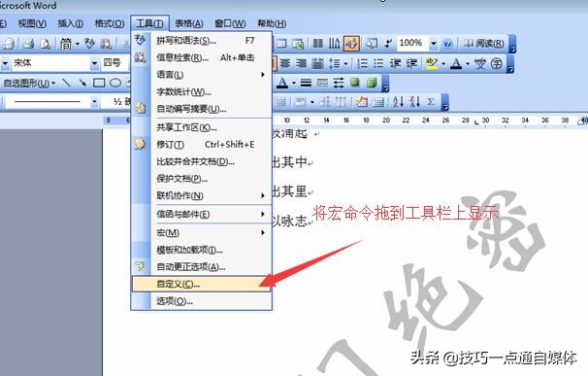Select the Arrow drawing tool
This screenshot has height=376, width=588.
click(82, 83)
